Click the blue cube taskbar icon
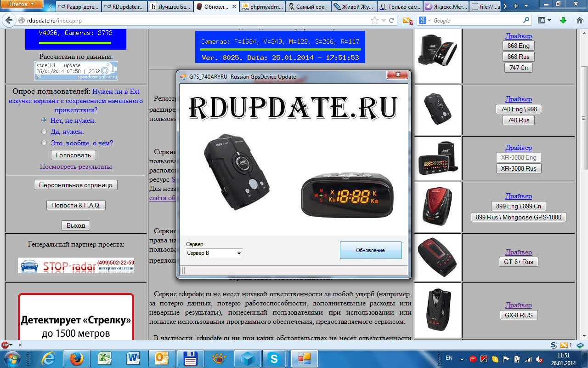The width and height of the screenshot is (588, 368). pos(247,358)
